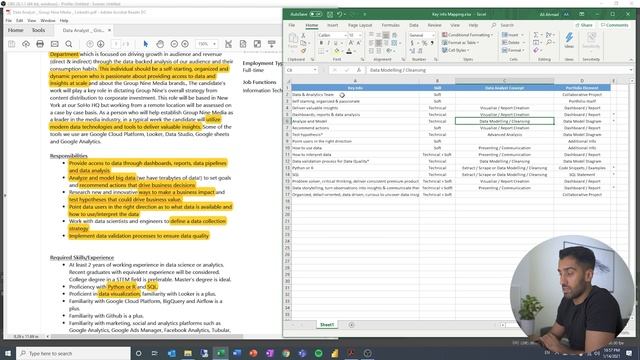Image resolution: width=640 pixels, height=360 pixels.
Task: Cut selection with the scissors icon in Excel
Action: 303,36
